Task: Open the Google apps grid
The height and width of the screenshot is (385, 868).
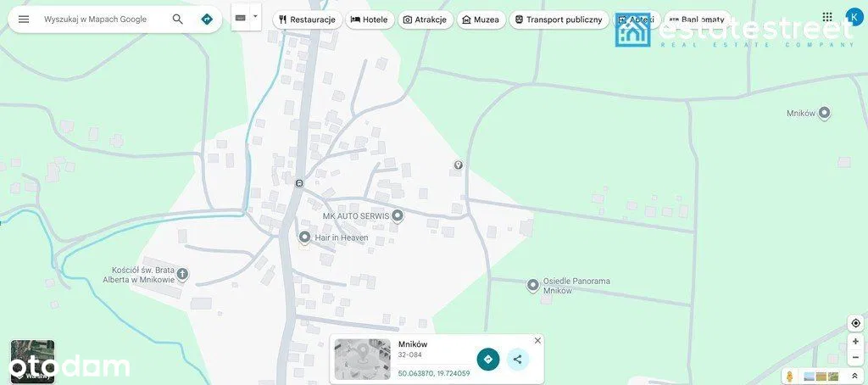Action: (827, 17)
